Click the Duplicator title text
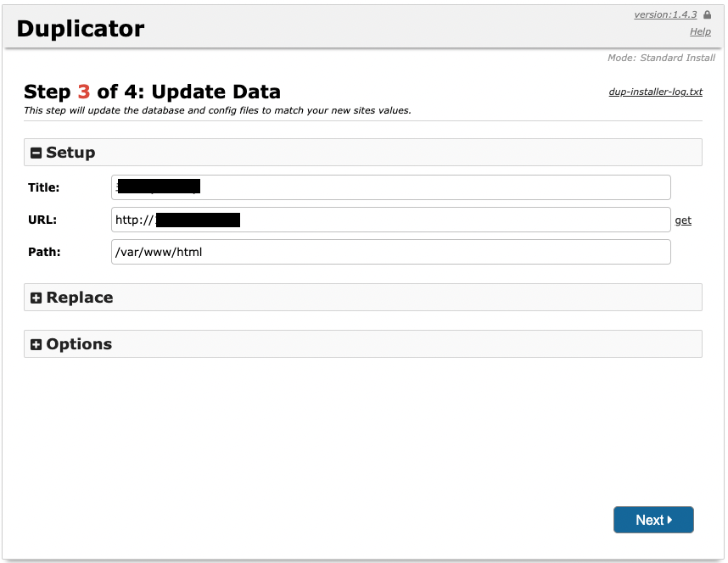 81,29
